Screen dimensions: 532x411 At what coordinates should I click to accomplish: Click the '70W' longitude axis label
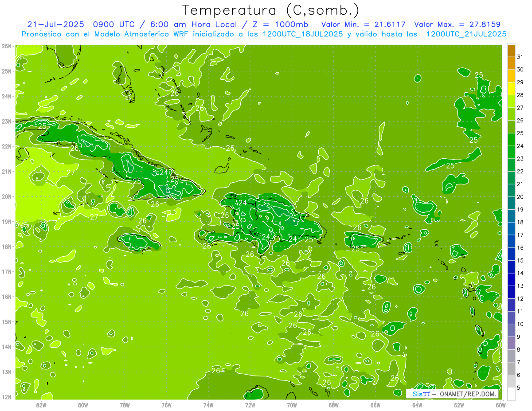point(291,405)
